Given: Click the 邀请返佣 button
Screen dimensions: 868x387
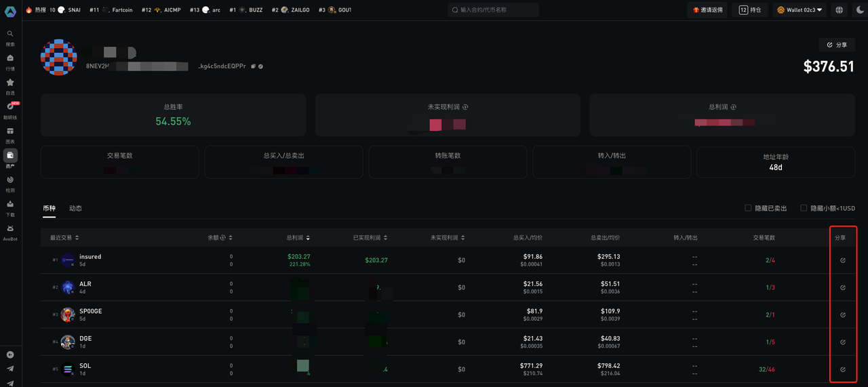Looking at the screenshot, I should click(707, 10).
